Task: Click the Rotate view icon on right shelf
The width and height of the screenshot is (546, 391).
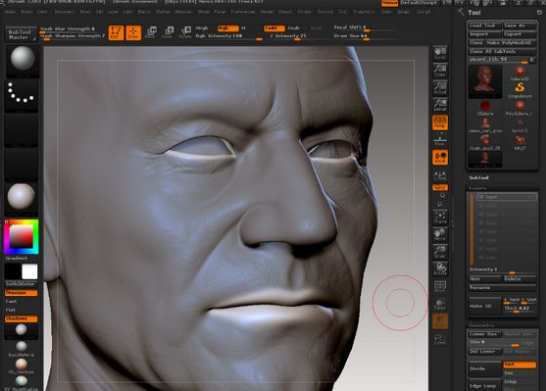Action: coord(440,269)
